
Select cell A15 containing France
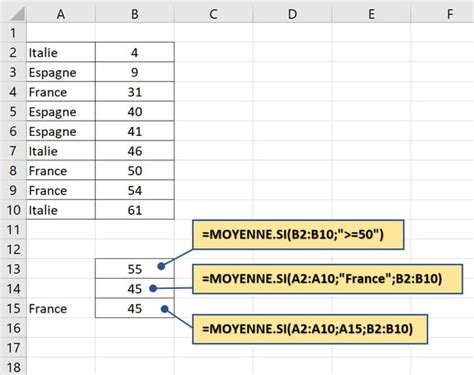pos(61,308)
